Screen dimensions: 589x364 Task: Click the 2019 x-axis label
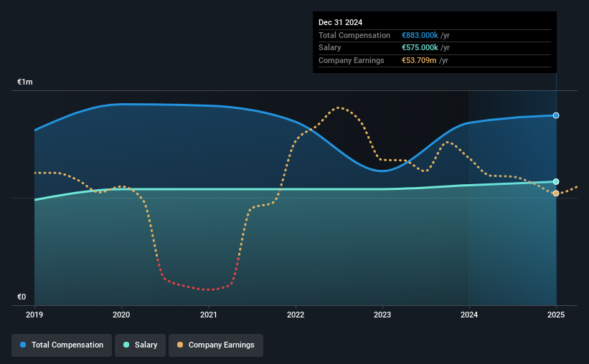point(34,315)
